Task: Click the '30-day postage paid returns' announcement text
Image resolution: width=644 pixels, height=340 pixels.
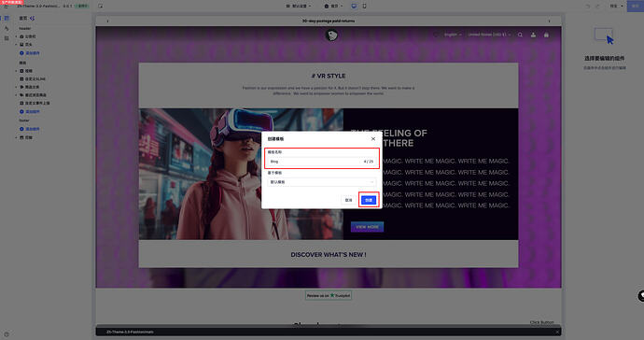Action: coord(329,21)
